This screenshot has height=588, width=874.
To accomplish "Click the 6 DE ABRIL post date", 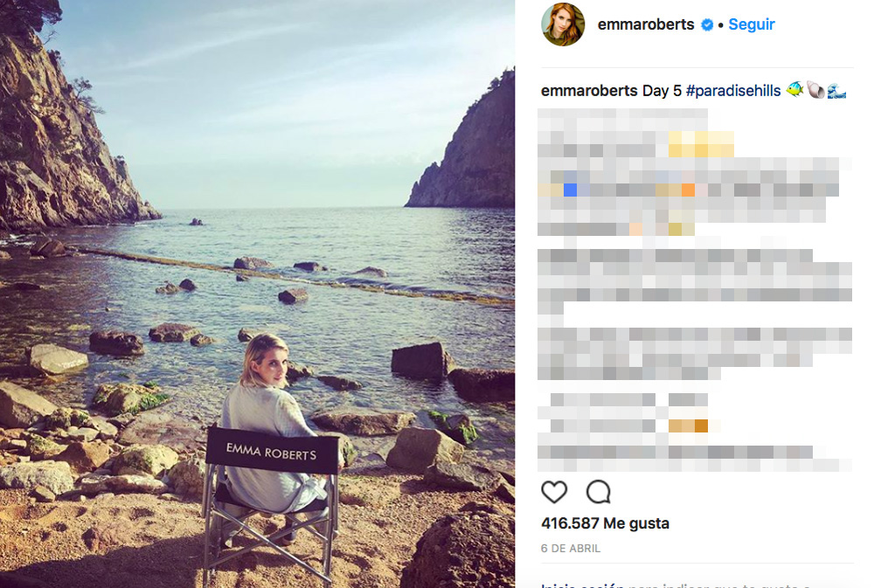I will [x=571, y=549].
